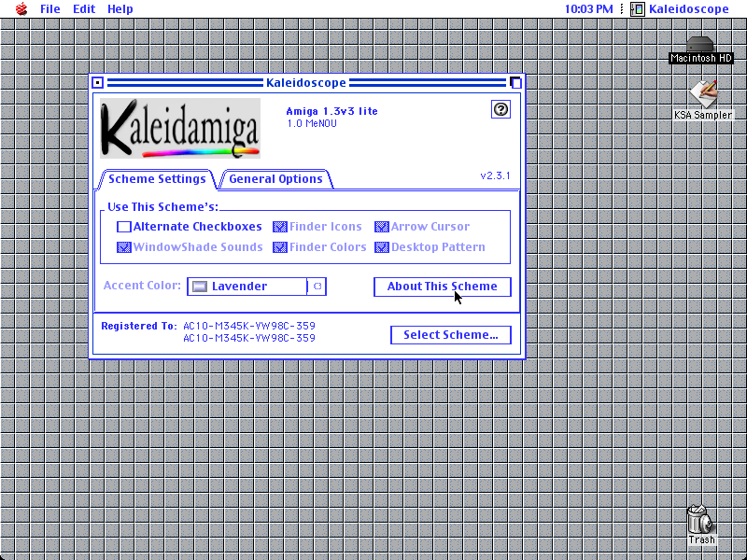747x560 pixels.
Task: Click the About This Scheme button
Action: click(442, 287)
